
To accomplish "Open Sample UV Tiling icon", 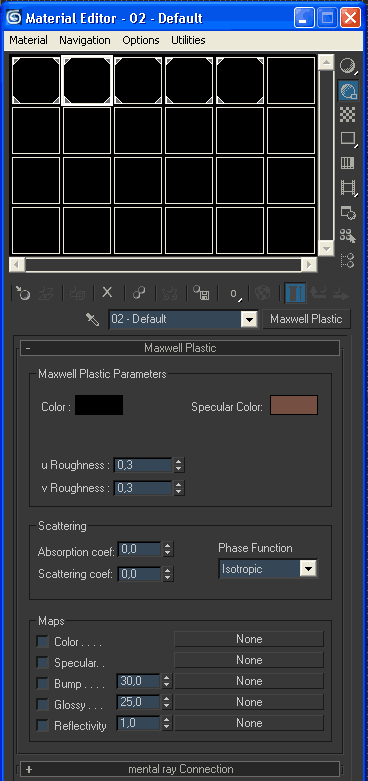I will 348,138.
